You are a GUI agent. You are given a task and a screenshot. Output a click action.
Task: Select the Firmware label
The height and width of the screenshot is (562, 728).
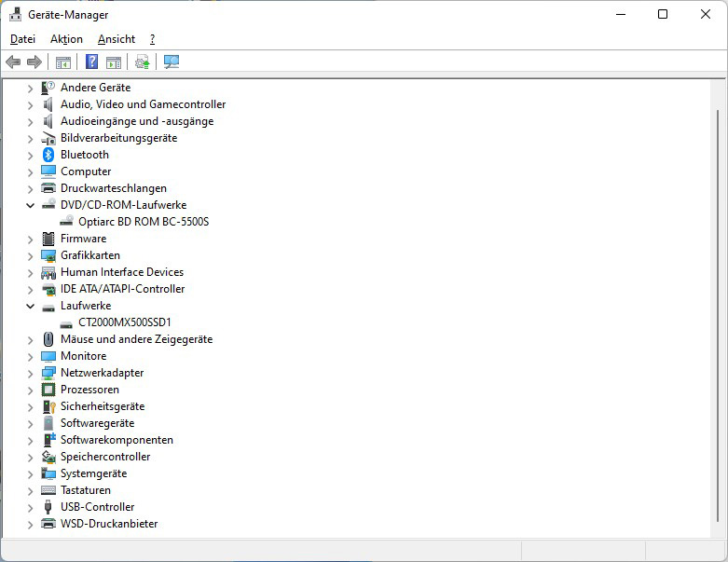(x=84, y=239)
